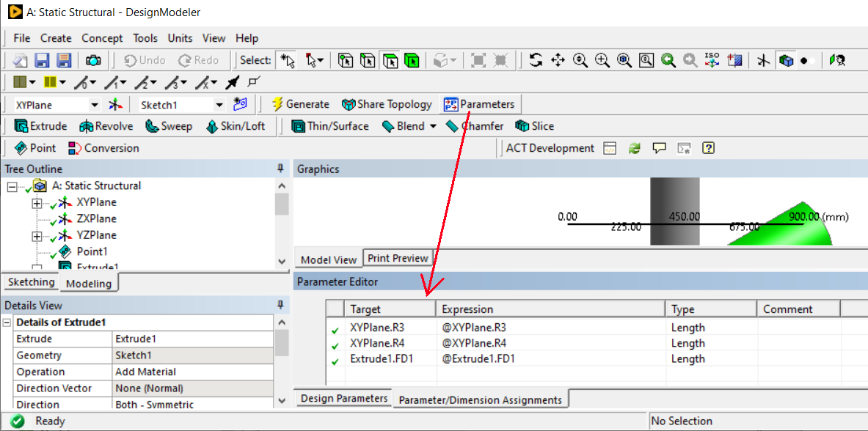Viewport: 868px width, 431px height.
Task: Click the Parameters button
Action: click(480, 104)
